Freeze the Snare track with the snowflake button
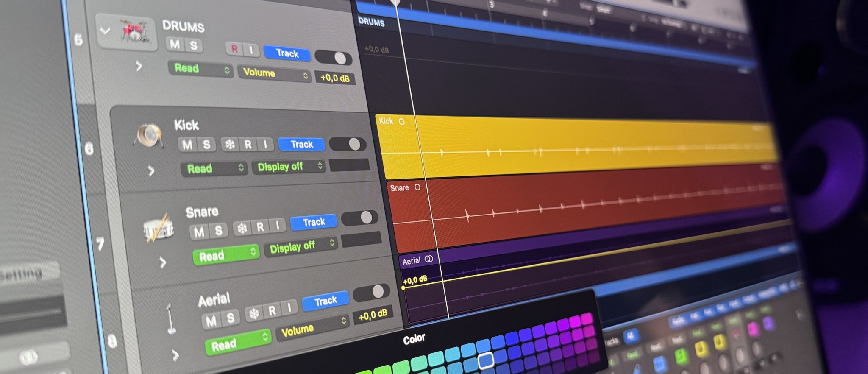868x374 pixels. (242, 229)
